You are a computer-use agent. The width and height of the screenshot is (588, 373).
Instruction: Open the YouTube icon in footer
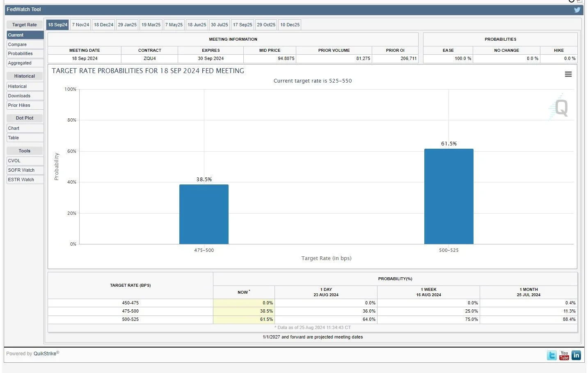(x=564, y=355)
